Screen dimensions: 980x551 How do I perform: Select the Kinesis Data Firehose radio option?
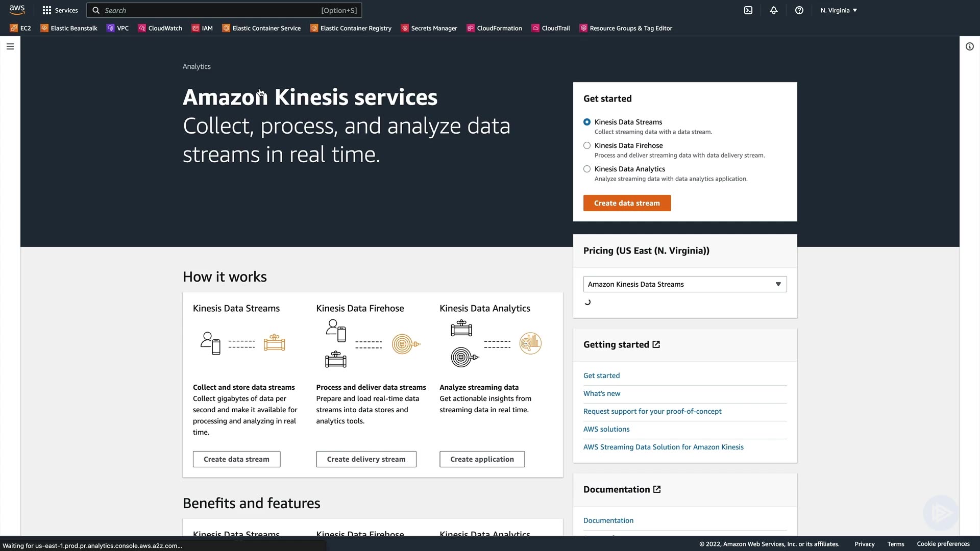tap(587, 145)
